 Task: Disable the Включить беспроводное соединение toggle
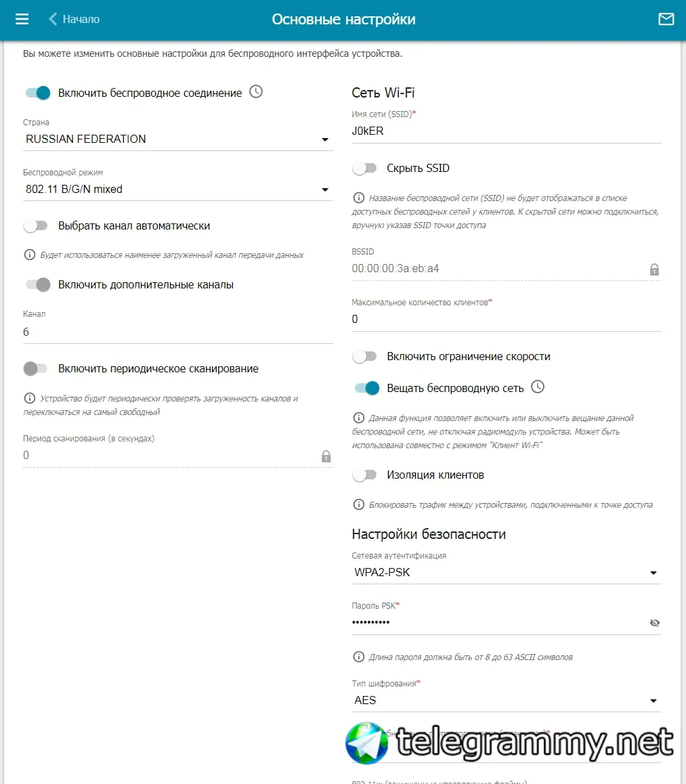click(38, 93)
